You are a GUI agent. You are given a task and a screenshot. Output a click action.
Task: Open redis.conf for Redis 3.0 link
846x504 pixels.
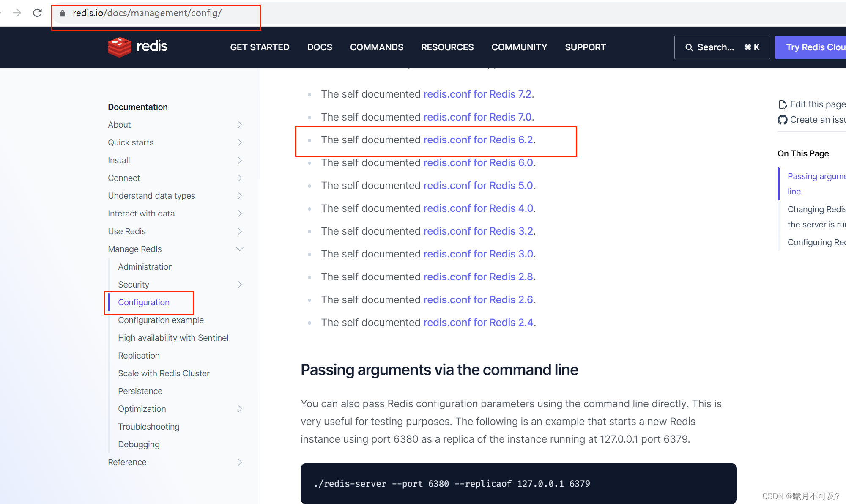coord(478,254)
